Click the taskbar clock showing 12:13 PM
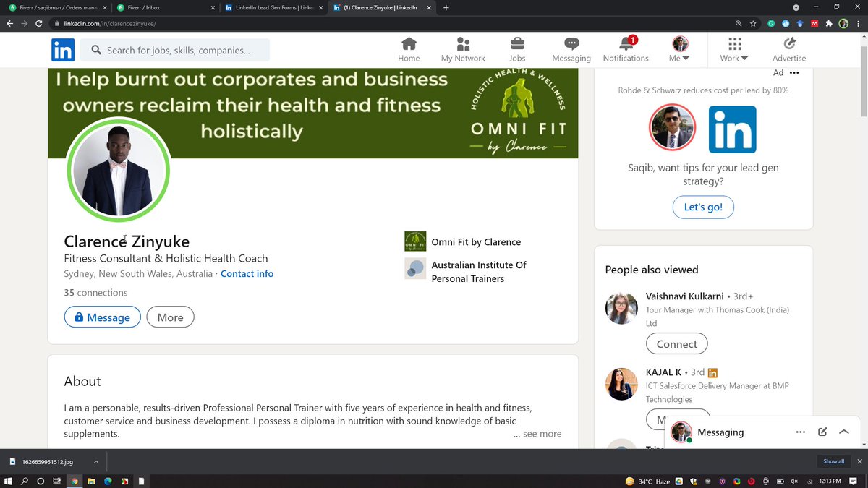 coord(829,481)
